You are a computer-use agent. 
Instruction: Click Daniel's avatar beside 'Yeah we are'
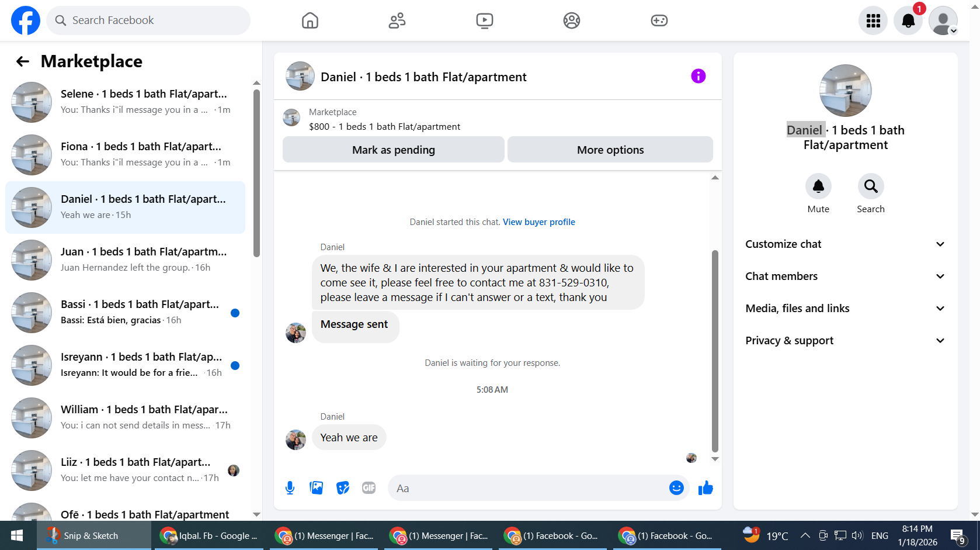(x=296, y=440)
